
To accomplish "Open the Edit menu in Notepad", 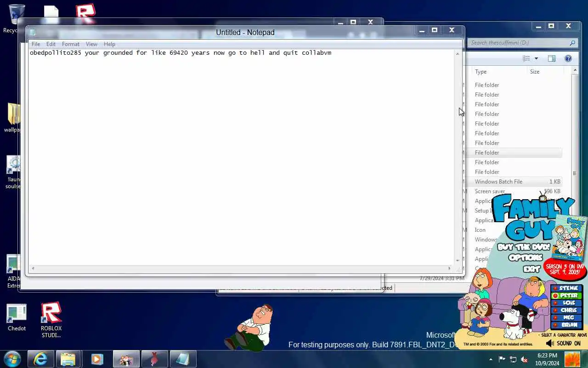I will click(51, 44).
